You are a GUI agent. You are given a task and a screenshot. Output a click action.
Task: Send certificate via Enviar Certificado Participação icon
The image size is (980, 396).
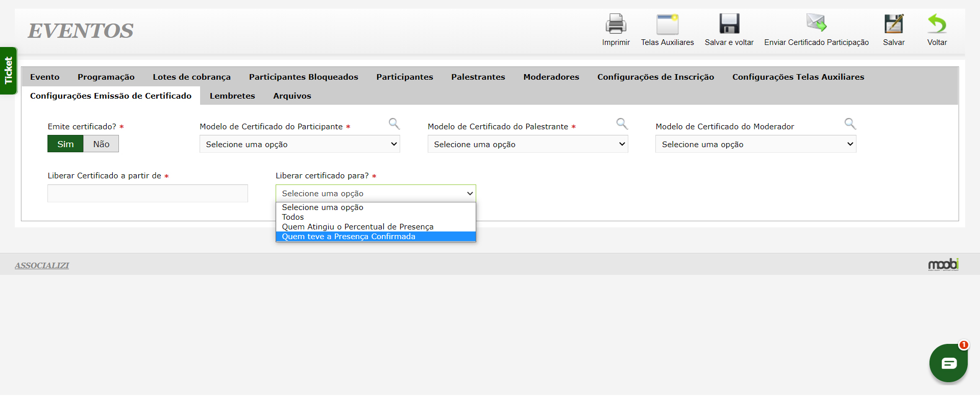[x=816, y=23]
